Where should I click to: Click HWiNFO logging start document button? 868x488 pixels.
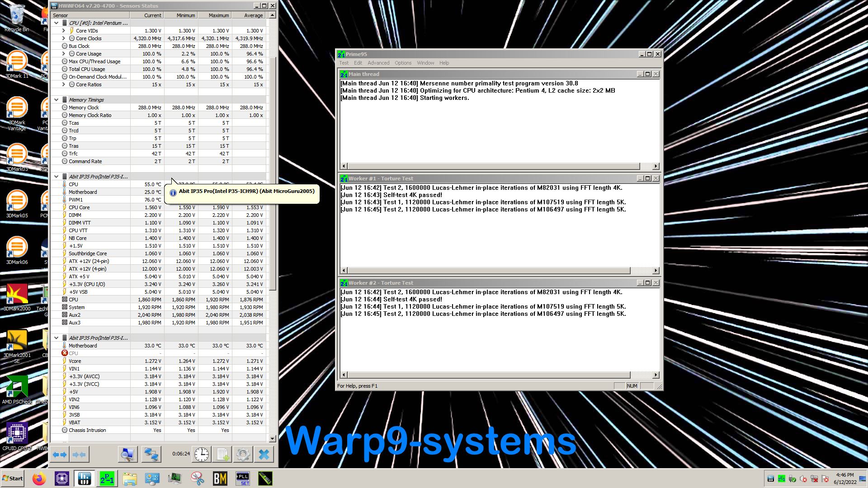222,455
